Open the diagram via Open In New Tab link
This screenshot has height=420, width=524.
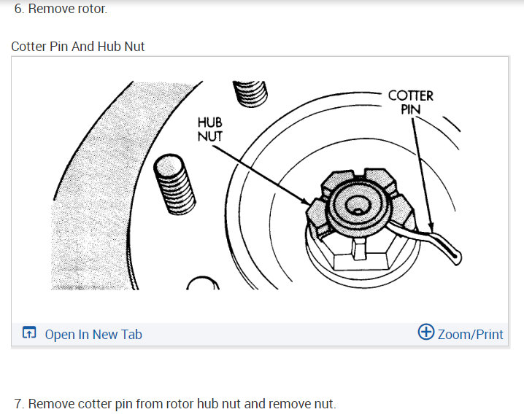tap(93, 335)
